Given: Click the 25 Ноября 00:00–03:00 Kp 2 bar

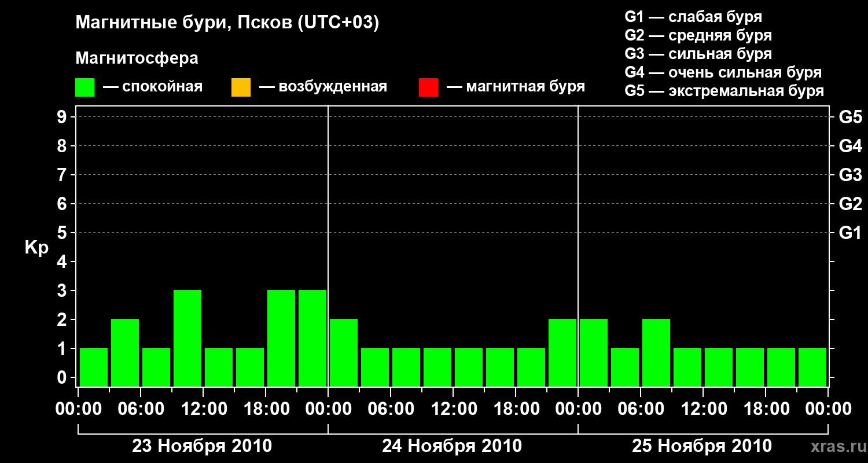Looking at the screenshot, I should pos(594,352).
